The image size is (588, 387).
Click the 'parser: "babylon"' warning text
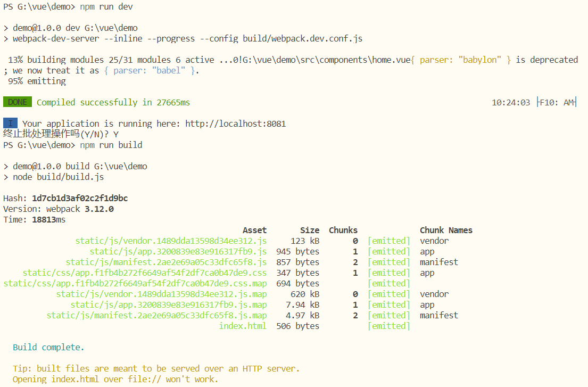pos(460,60)
